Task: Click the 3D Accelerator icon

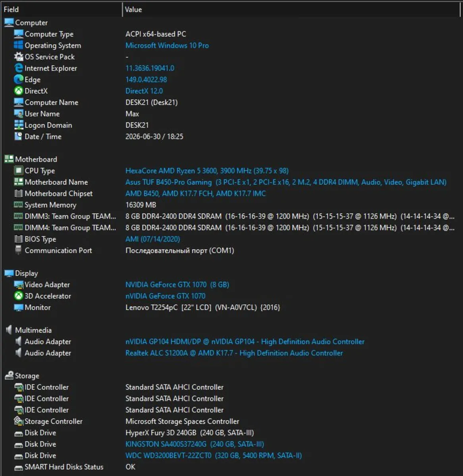Action: click(18, 296)
